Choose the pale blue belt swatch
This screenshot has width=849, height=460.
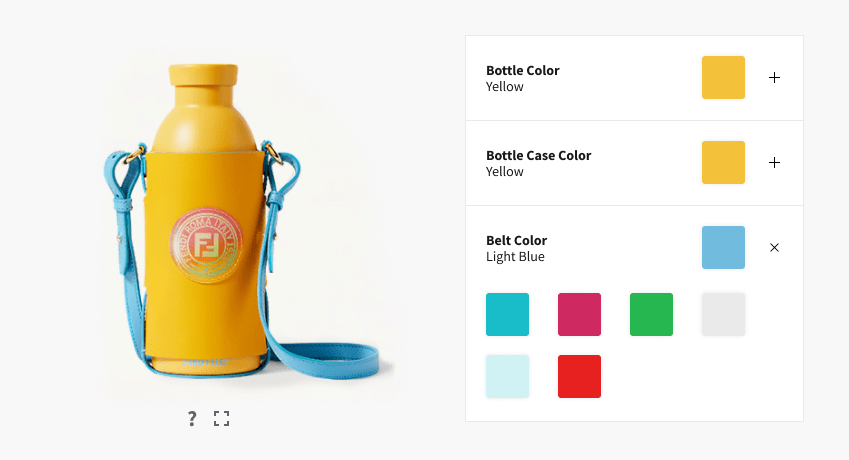click(x=507, y=377)
